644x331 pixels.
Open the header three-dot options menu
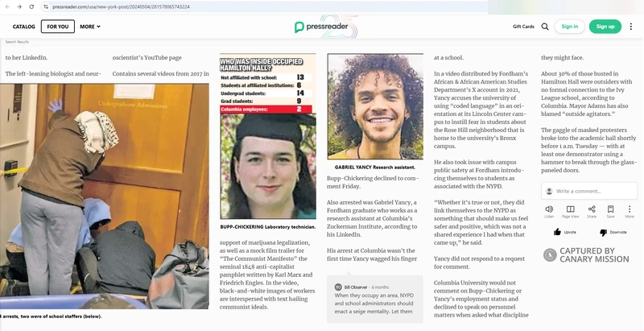(x=631, y=27)
